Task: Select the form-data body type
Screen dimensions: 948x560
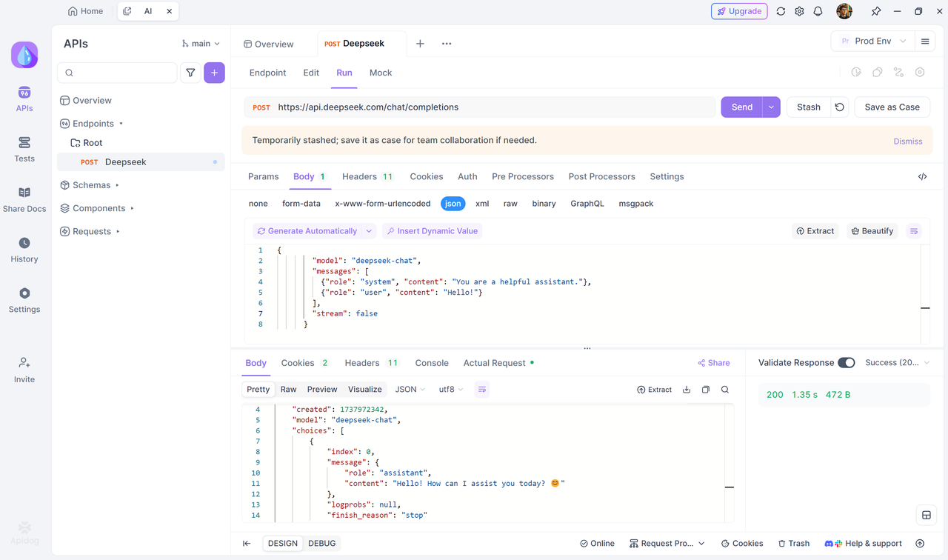Action: [301, 204]
